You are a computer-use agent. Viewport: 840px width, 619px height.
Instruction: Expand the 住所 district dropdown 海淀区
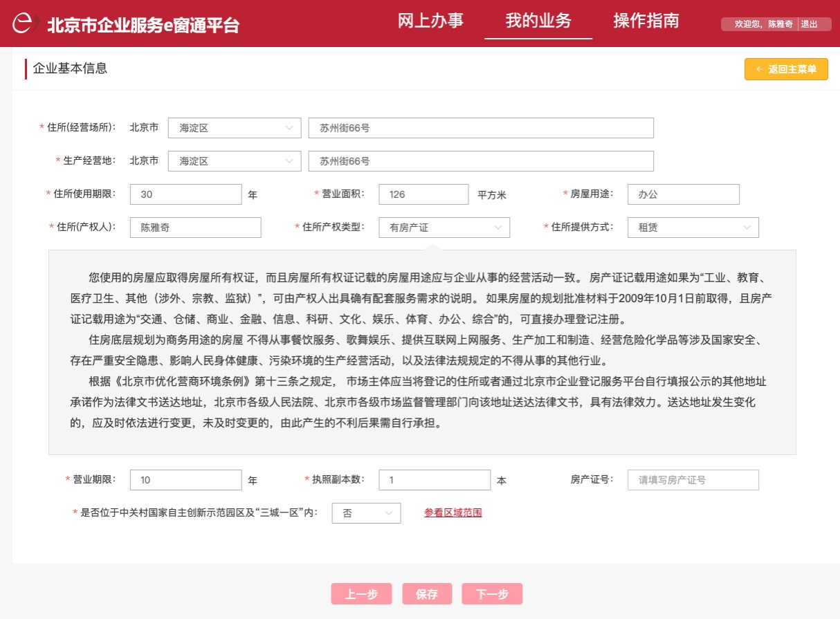[x=235, y=128]
